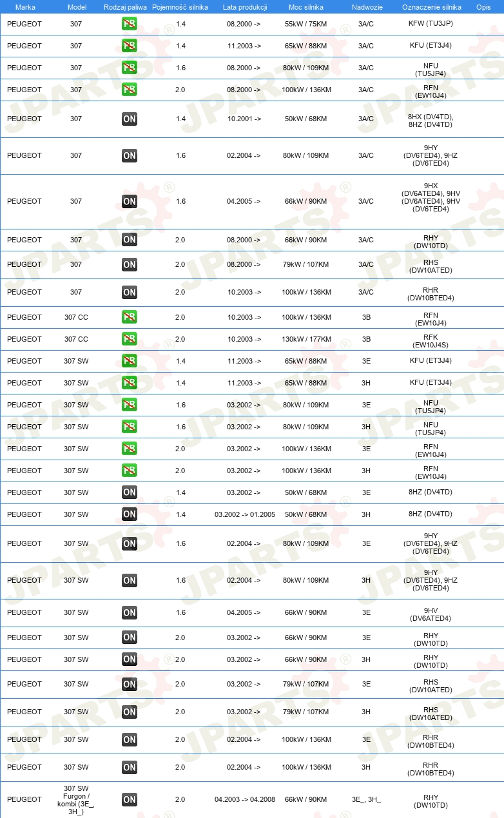Select 11.2003 -> cell in 307 3A/C row
This screenshot has height=818, width=504.
pos(244,46)
